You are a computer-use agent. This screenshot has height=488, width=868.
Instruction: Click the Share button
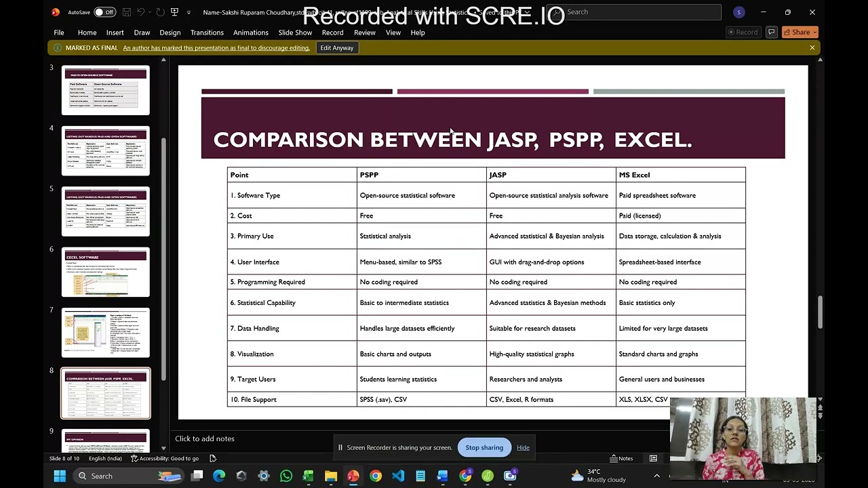tap(800, 33)
